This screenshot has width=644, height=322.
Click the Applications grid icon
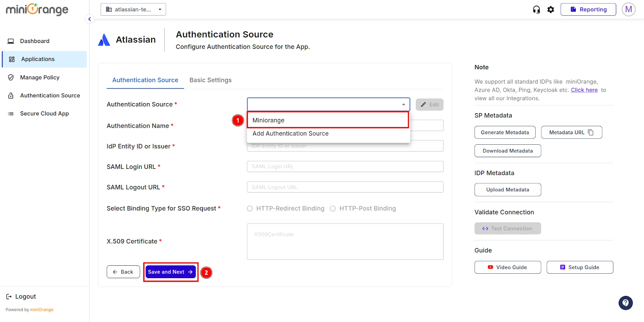pyautogui.click(x=12, y=59)
